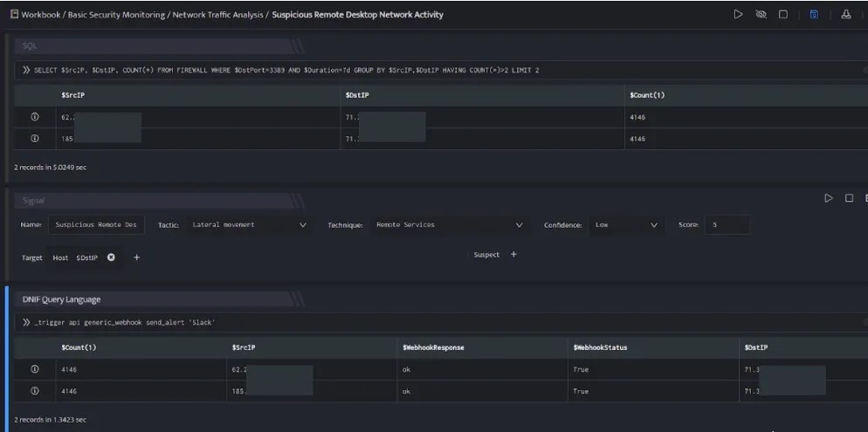
Task: Open info icon for SQL row 62.2
Action: [x=35, y=117]
